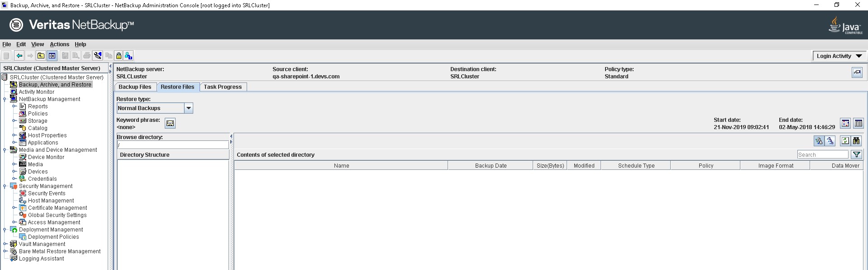This screenshot has width=868, height=270.
Task: Click the yellow padlock toolbar icon
Action: [x=119, y=56]
